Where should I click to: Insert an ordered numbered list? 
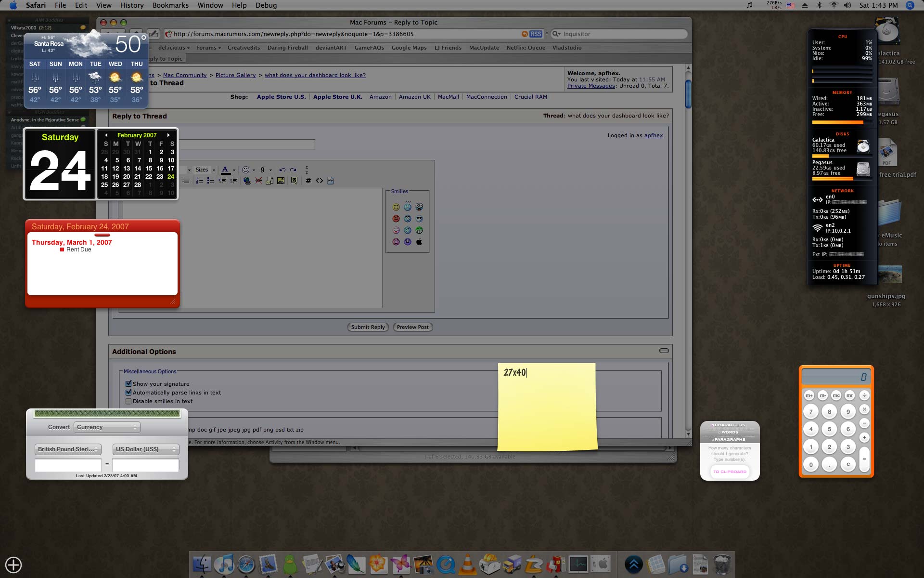[x=199, y=181]
